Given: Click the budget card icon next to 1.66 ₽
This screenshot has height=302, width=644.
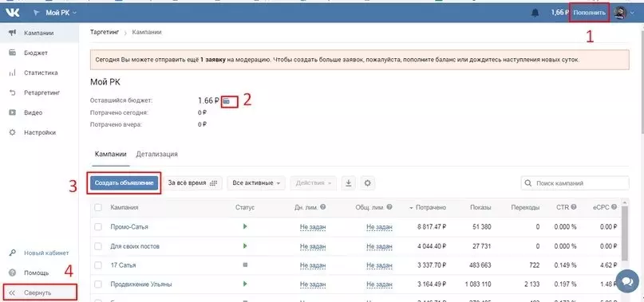Looking at the screenshot, I should (x=227, y=101).
